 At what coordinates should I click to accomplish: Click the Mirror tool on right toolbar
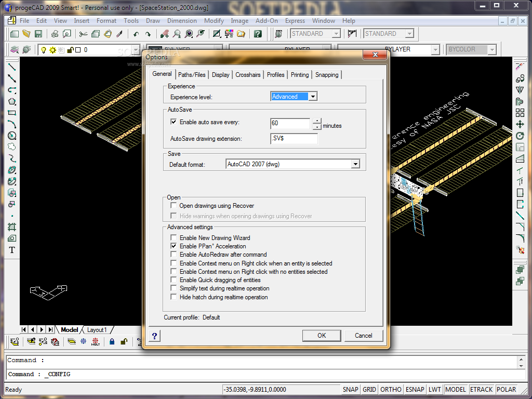pos(520,90)
